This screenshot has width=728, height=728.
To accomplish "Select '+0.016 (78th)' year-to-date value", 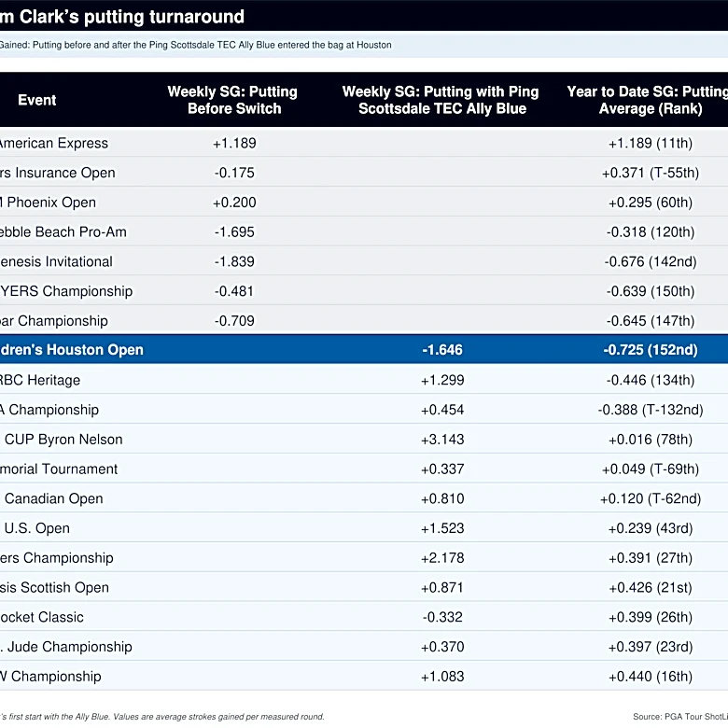I will 651,440.
